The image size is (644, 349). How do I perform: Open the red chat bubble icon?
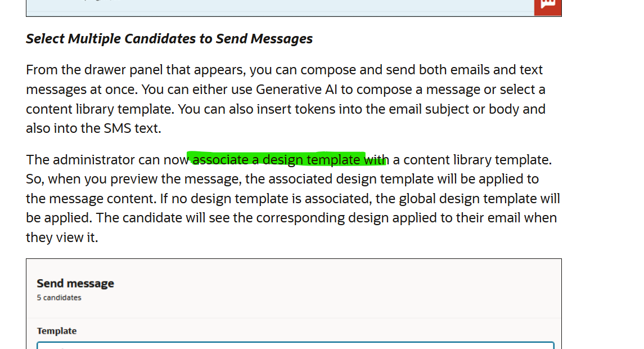pos(547,7)
